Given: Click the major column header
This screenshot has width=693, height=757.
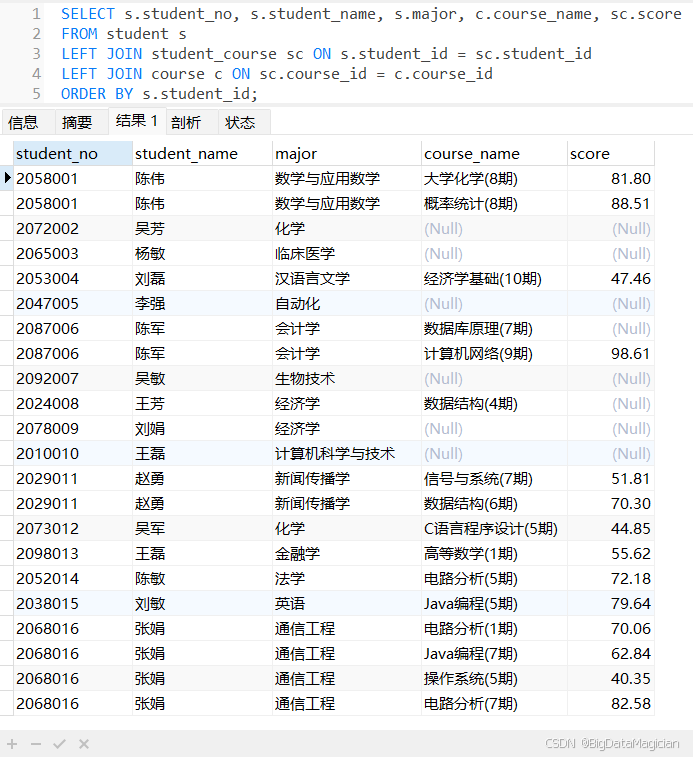Looking at the screenshot, I should (347, 154).
